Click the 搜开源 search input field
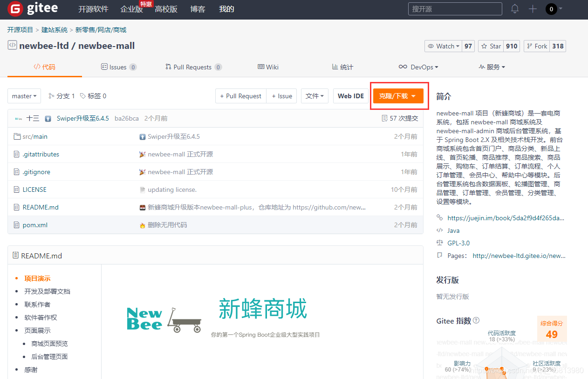The height and width of the screenshot is (379, 588). coord(454,8)
